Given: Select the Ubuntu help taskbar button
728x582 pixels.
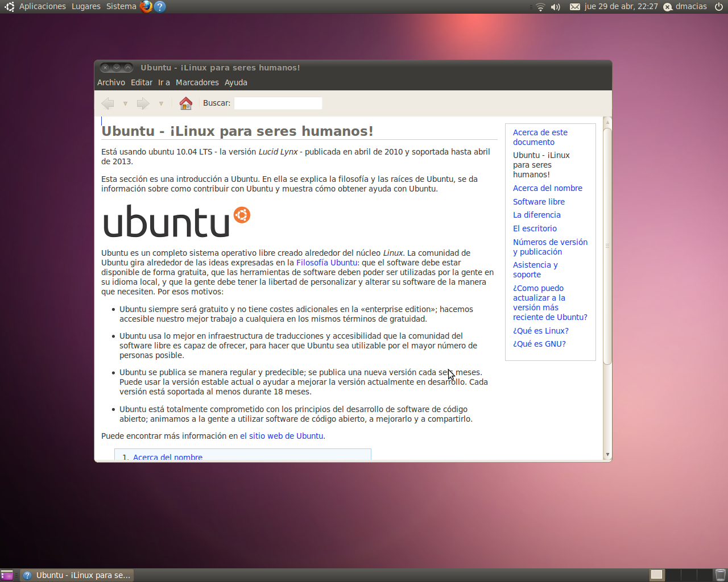Looking at the screenshot, I should 77,575.
